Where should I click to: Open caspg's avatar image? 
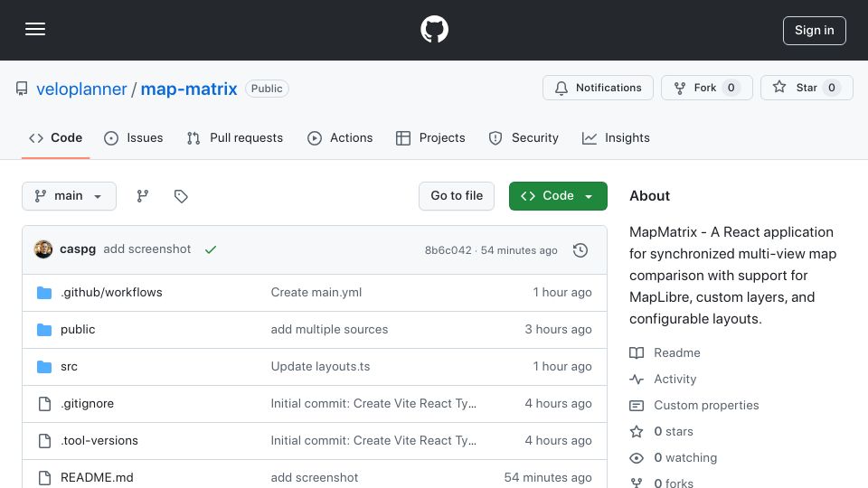43,249
